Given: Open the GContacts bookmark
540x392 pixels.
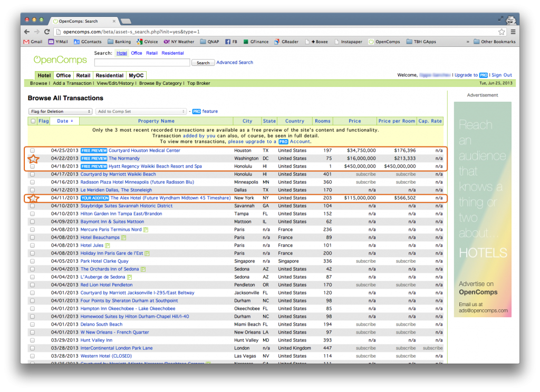Looking at the screenshot, I should click(x=88, y=42).
